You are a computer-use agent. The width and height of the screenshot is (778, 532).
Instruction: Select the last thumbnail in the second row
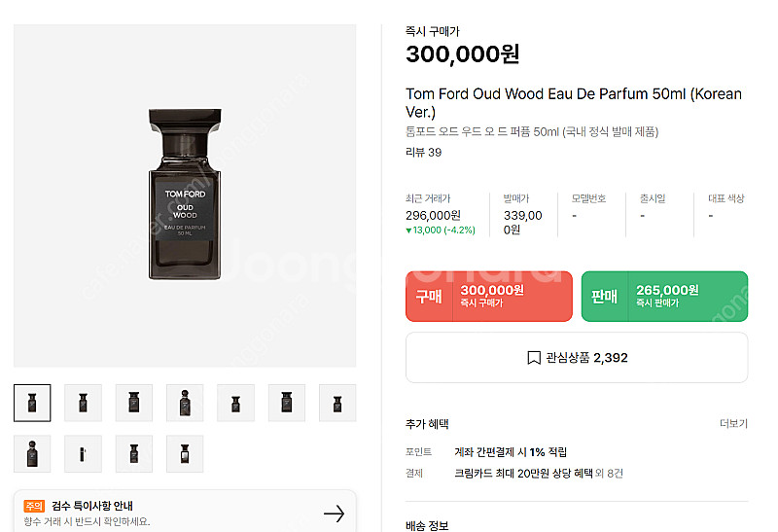(185, 453)
